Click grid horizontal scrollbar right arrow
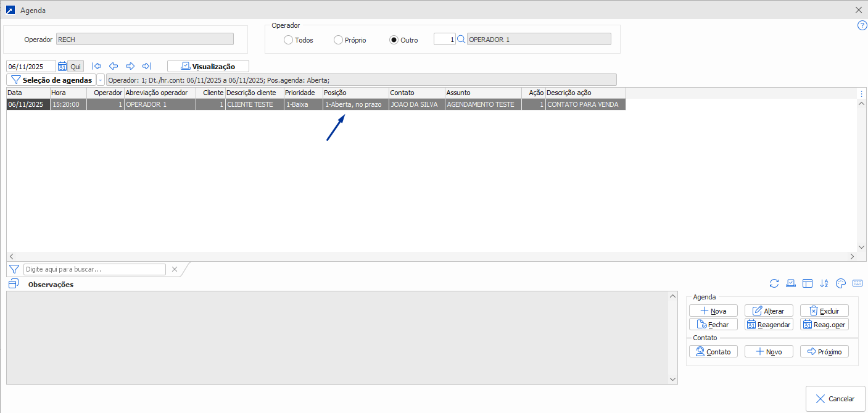Screen dimensions: 868x413 [853, 256]
